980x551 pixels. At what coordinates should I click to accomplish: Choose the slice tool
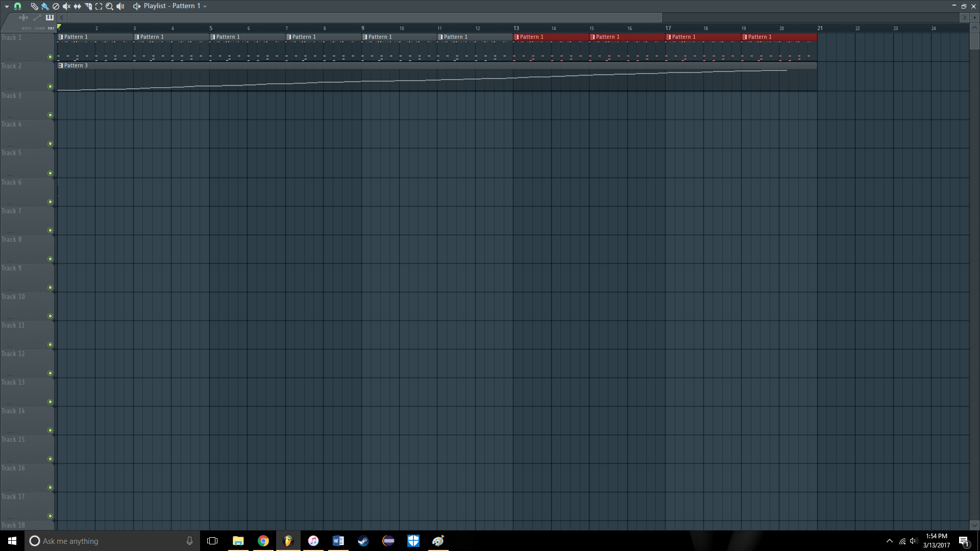pyautogui.click(x=88, y=6)
